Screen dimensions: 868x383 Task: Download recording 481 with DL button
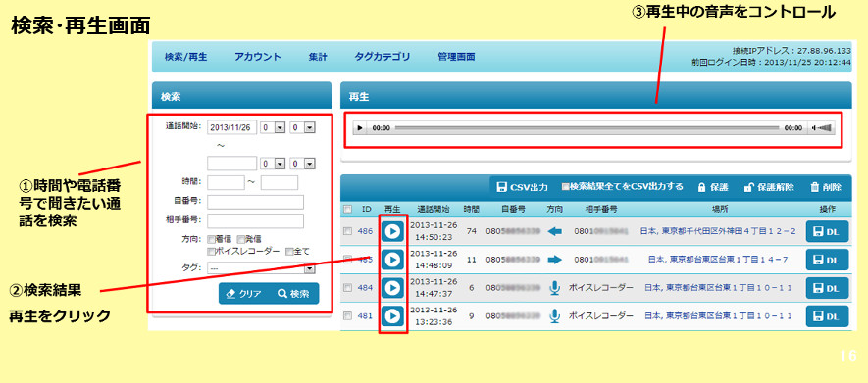(827, 316)
